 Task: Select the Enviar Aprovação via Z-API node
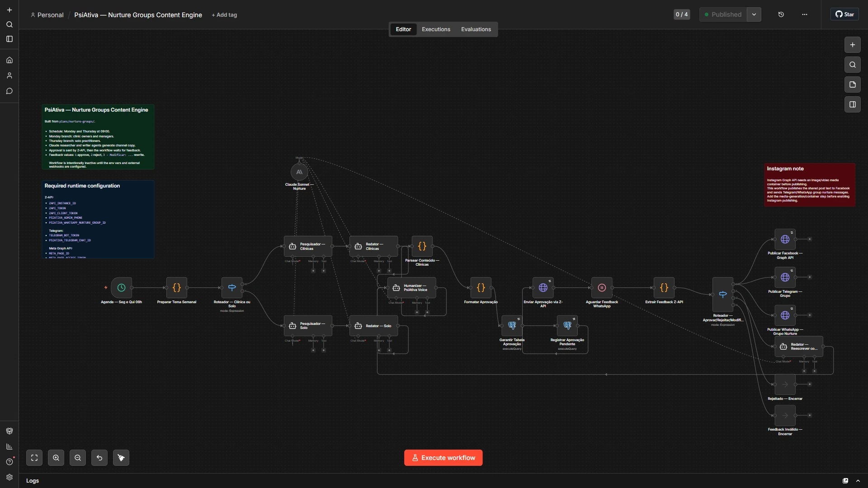[543, 288]
